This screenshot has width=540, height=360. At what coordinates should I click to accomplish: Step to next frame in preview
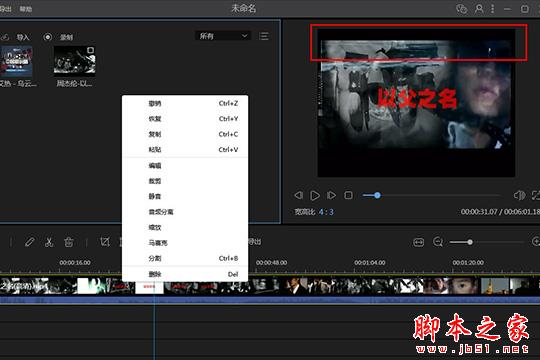331,195
